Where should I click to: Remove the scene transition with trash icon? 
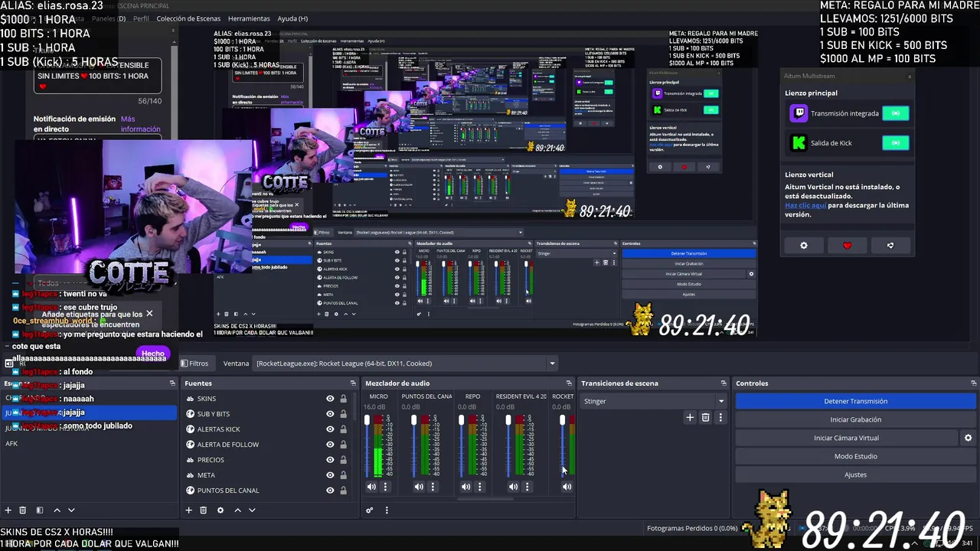pos(706,417)
